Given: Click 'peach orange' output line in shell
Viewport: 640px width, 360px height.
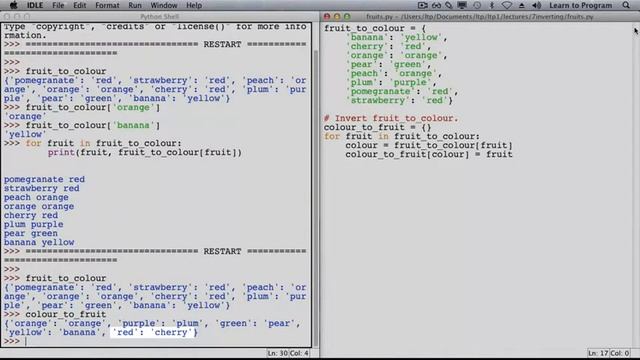Looking at the screenshot, I should click(x=36, y=197).
